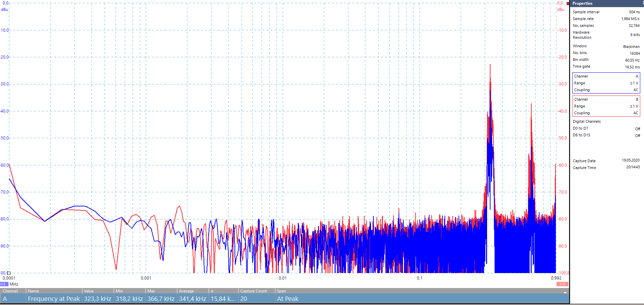Click the red dBu axis label on right
The height and width of the screenshot is (305, 644).
[x=561, y=10]
